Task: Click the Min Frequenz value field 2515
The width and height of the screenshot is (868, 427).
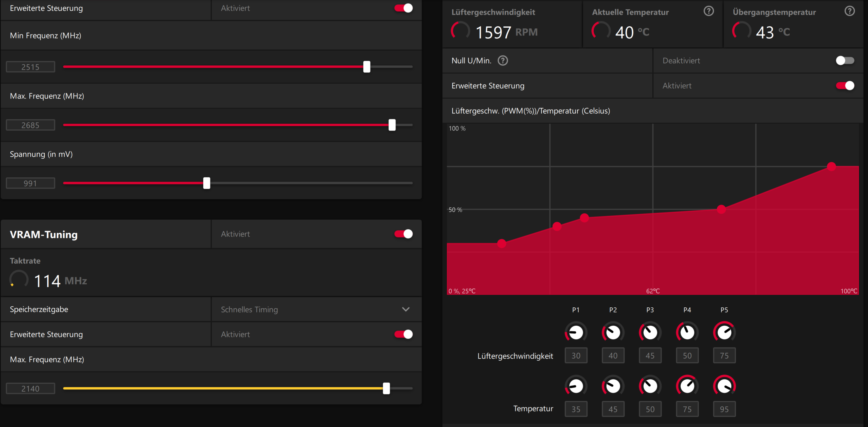Action: (30, 67)
